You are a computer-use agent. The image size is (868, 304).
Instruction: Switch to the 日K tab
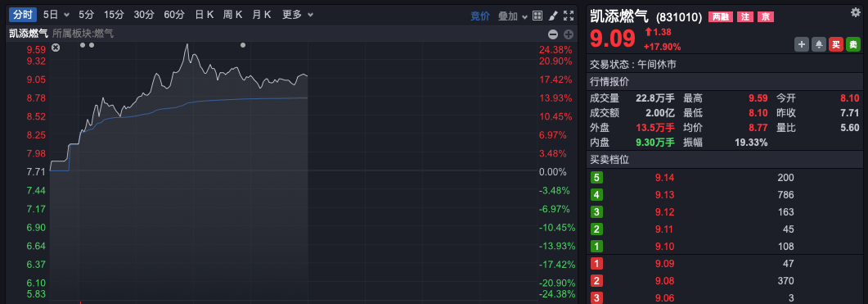click(x=205, y=15)
